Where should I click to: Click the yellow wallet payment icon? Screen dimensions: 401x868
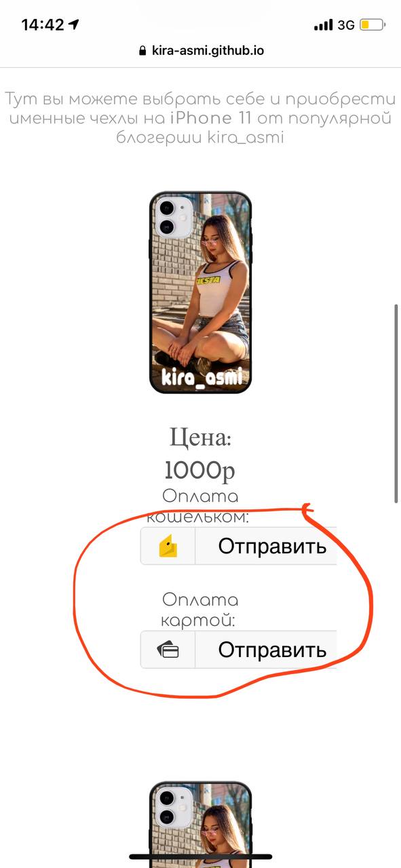(x=168, y=546)
